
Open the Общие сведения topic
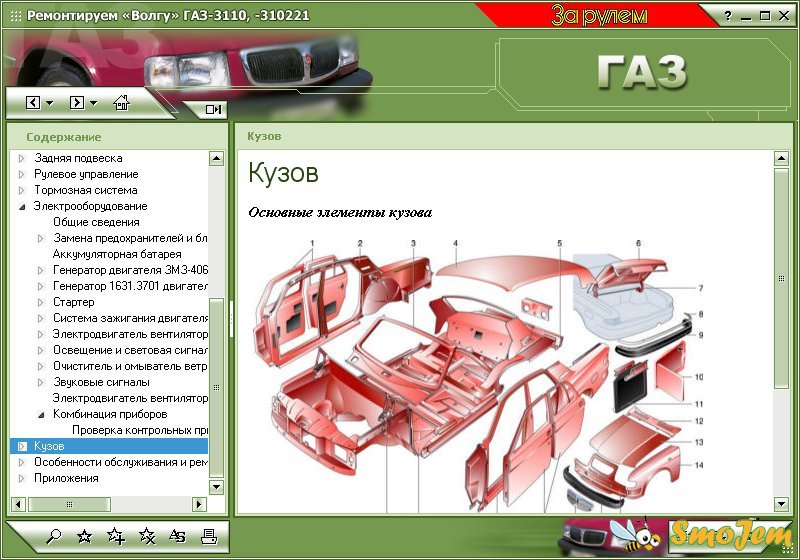coord(96,222)
